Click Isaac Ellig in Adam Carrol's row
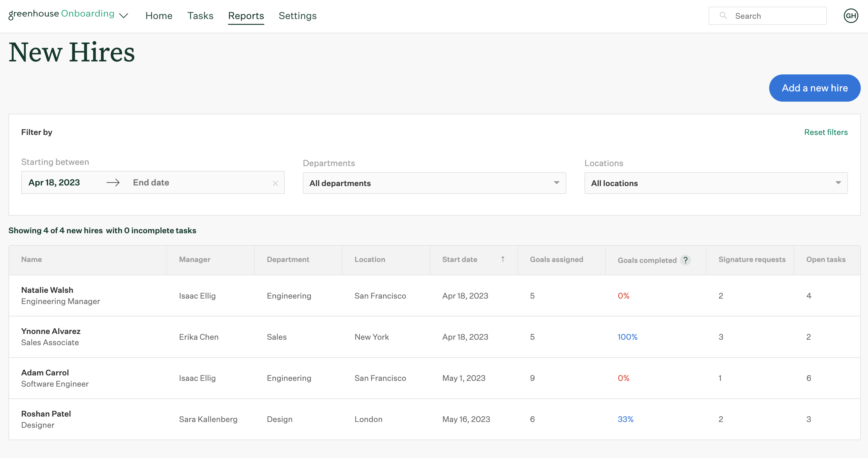The height and width of the screenshot is (458, 868). click(197, 378)
